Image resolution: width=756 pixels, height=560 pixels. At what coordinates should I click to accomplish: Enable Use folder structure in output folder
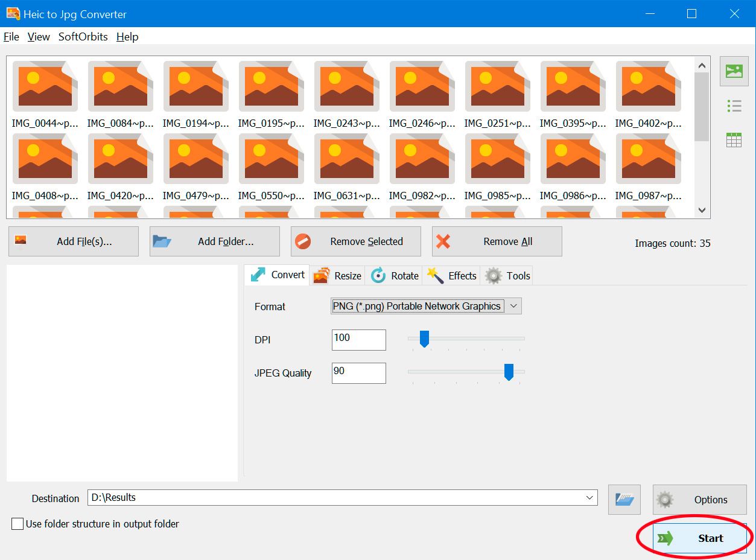coord(17,524)
